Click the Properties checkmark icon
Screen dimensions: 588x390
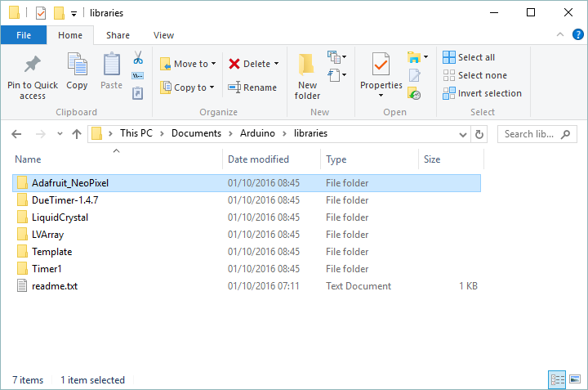(381, 65)
